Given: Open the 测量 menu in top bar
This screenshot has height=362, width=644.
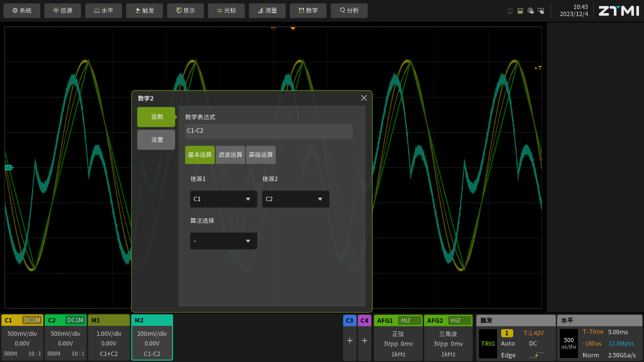Looking at the screenshot, I should point(267,11).
